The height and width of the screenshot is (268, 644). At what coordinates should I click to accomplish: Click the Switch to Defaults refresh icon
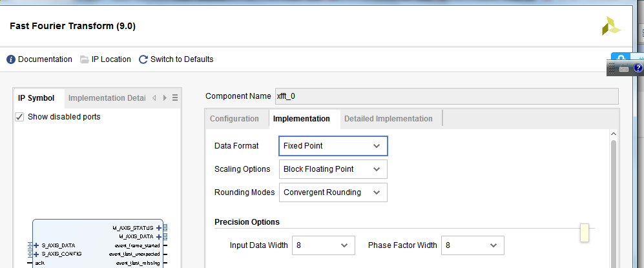[x=143, y=59]
